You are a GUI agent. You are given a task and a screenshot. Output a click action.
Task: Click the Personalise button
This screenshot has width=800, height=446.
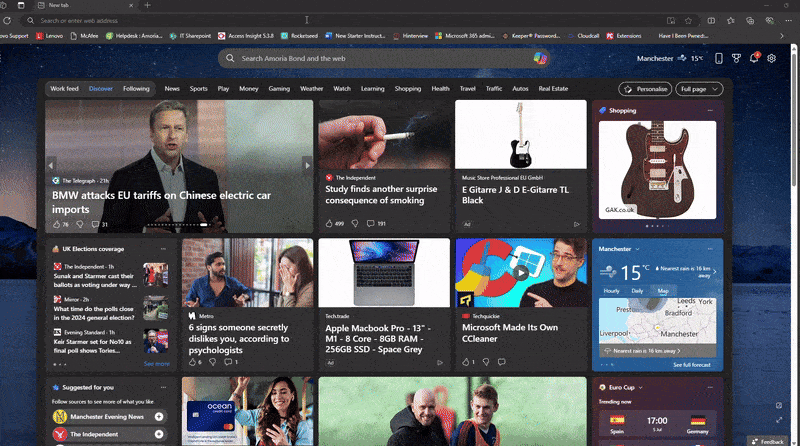tap(646, 89)
